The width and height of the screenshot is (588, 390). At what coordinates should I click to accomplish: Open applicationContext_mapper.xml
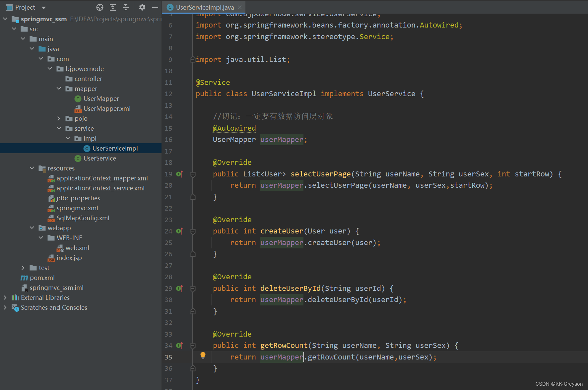102,178
